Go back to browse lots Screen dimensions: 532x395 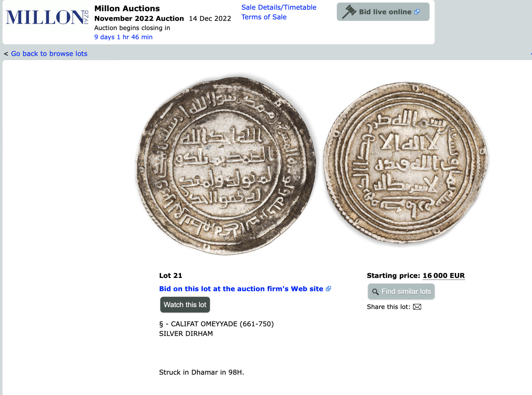point(49,53)
